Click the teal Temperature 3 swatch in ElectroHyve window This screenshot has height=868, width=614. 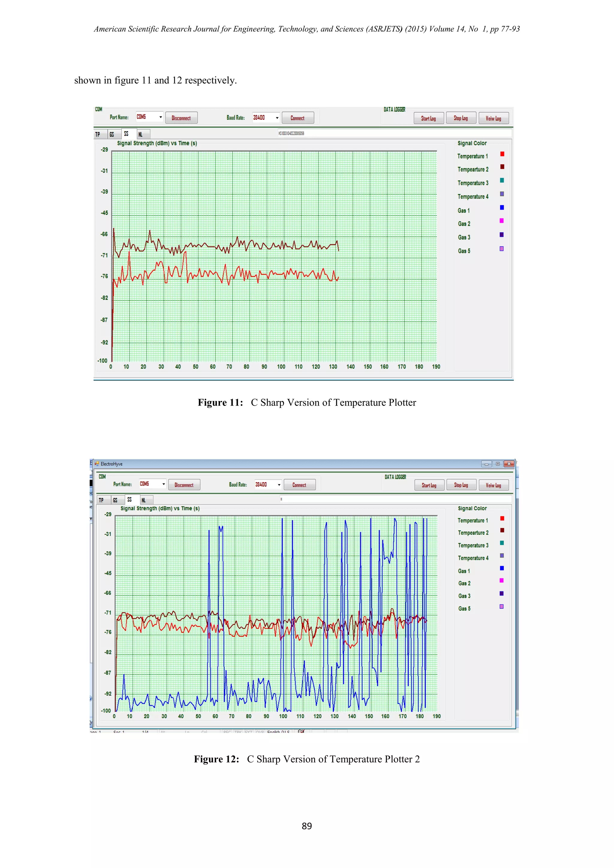(502, 543)
